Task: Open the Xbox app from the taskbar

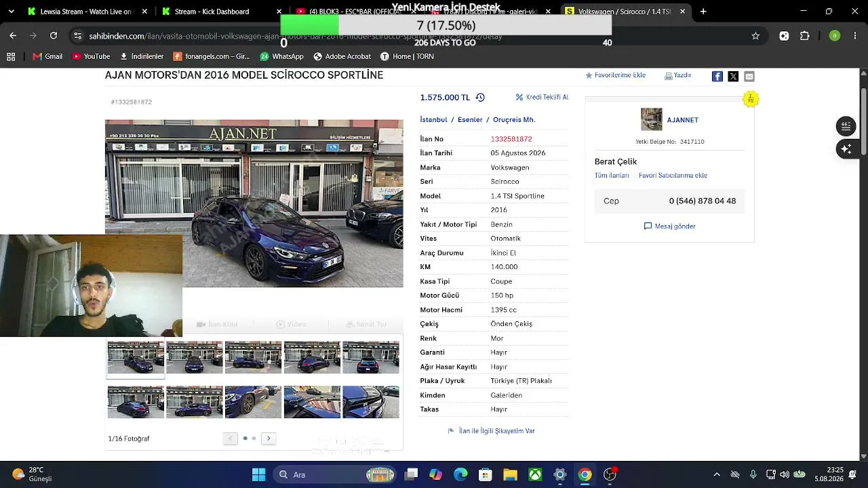Action: click(x=535, y=474)
